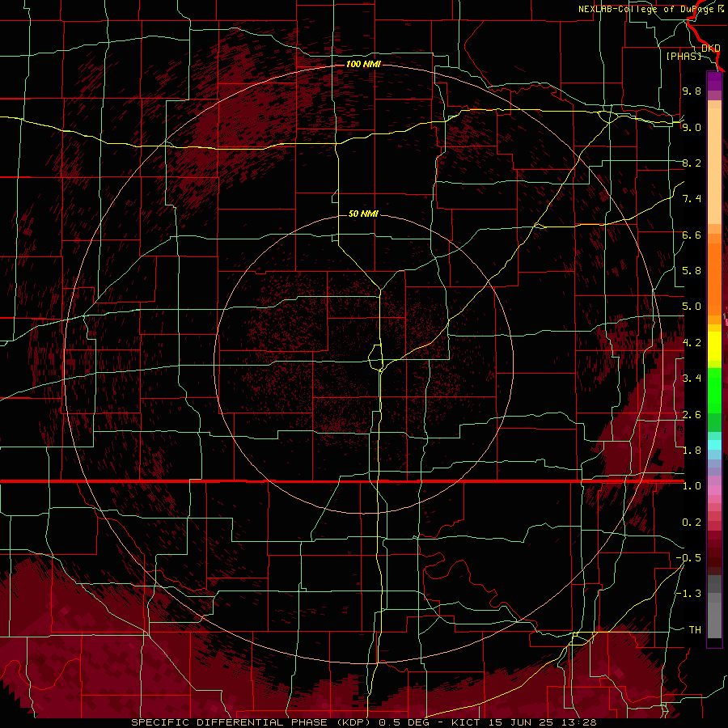Click the 3.4 value on color scale

692,379
